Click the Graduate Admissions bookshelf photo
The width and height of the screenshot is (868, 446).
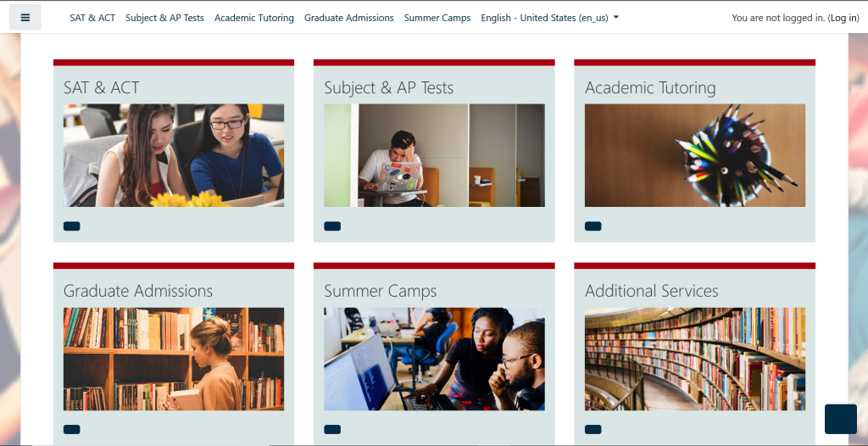(x=174, y=359)
